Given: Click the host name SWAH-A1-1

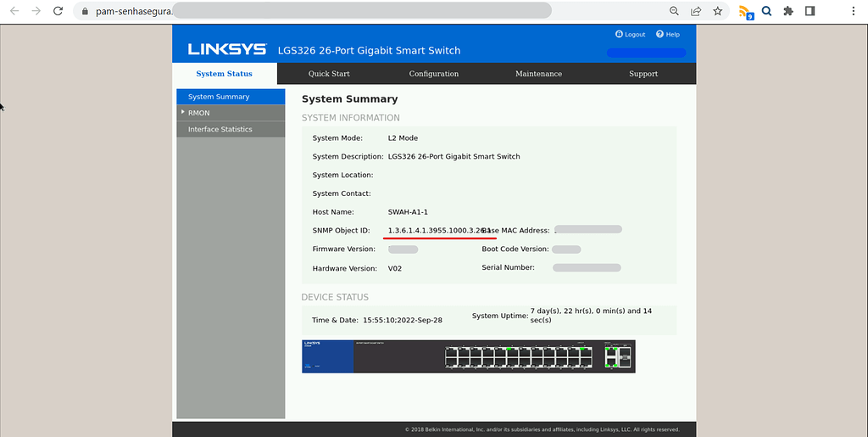Looking at the screenshot, I should [408, 212].
